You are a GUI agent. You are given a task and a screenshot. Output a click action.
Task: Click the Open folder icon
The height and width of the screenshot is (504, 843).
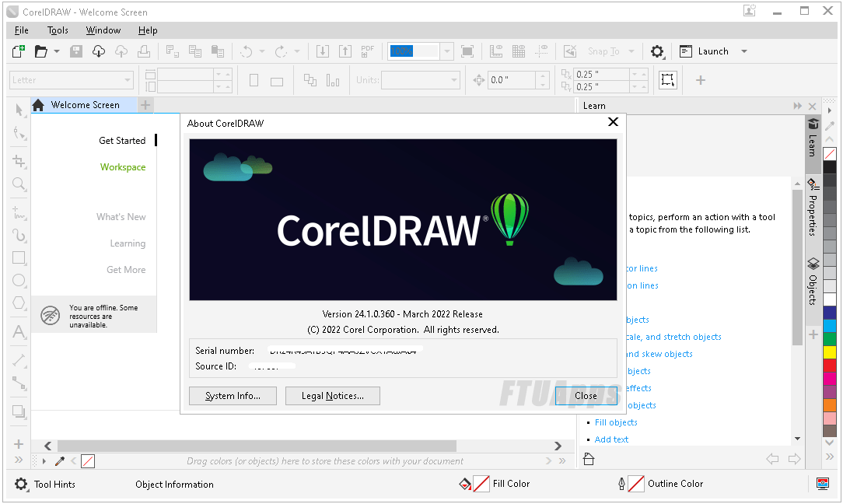[41, 51]
